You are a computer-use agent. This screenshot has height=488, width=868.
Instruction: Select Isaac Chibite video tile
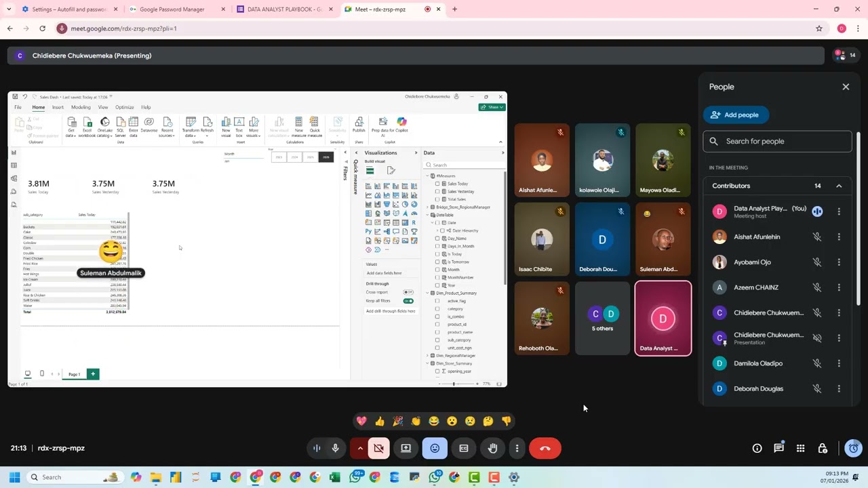click(x=542, y=239)
